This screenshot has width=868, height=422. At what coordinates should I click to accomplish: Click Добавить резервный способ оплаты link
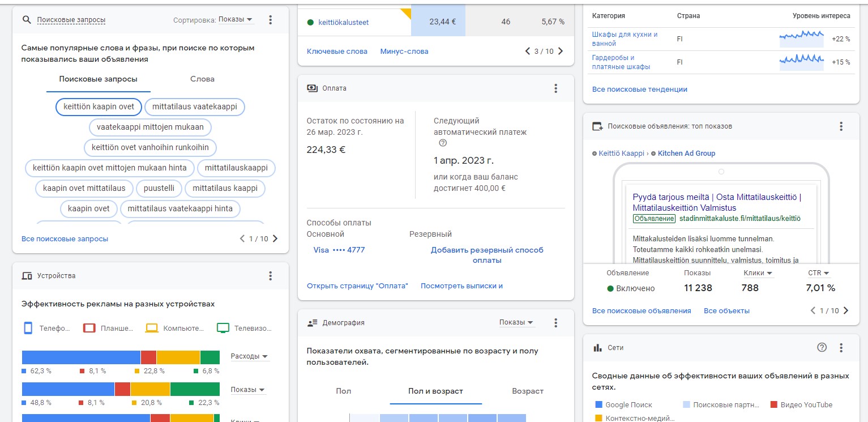point(487,255)
